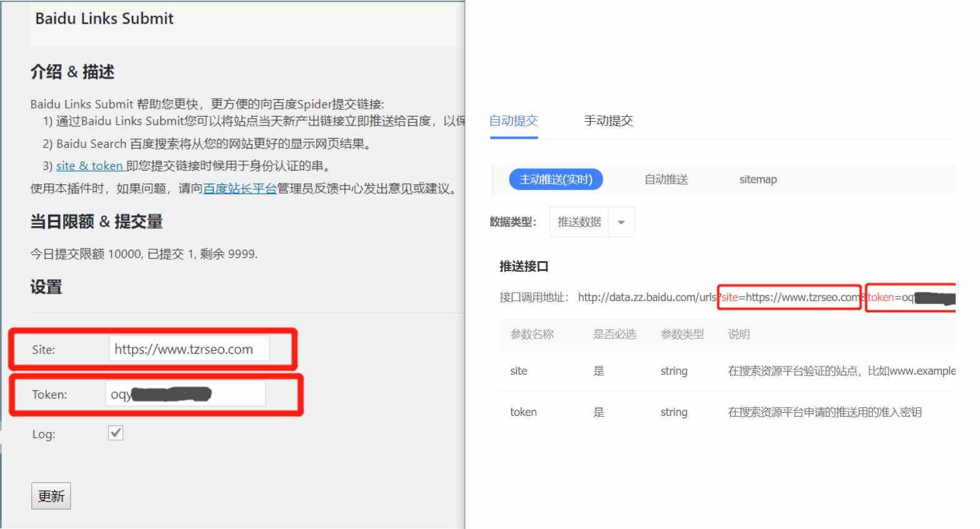Click the 设置 settings heading
The width and height of the screenshot is (980, 529).
[46, 287]
